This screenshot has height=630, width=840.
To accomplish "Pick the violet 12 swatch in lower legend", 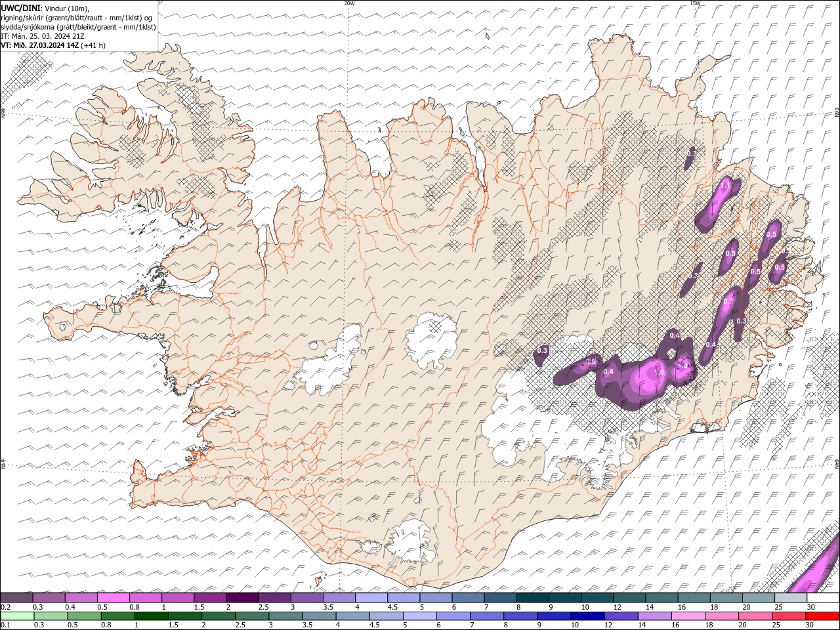I will click(x=621, y=616).
